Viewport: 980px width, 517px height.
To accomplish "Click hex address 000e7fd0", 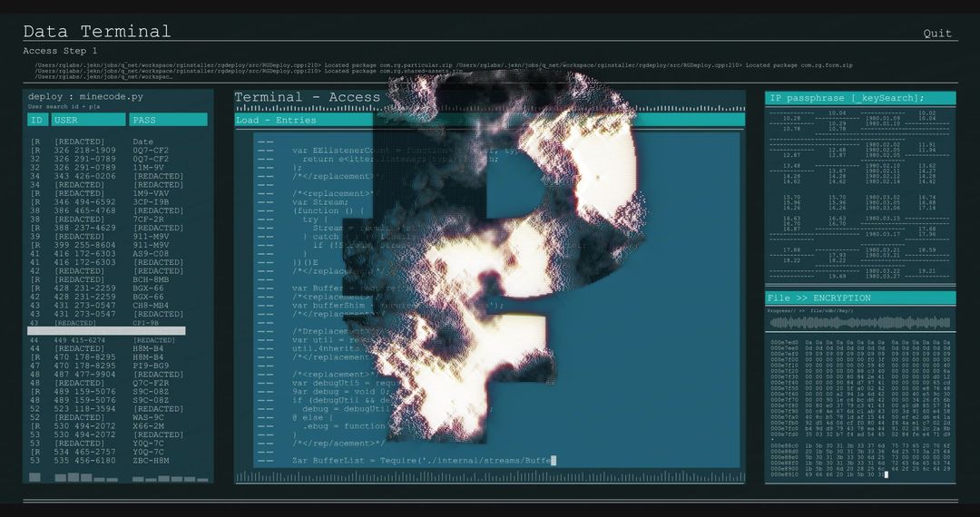I will [x=784, y=434].
